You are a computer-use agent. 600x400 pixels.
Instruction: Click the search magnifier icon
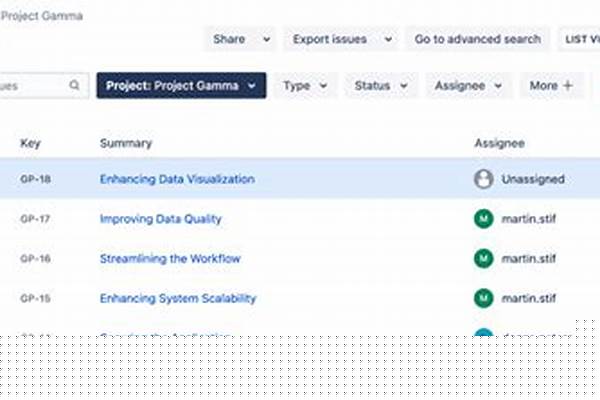[x=75, y=86]
